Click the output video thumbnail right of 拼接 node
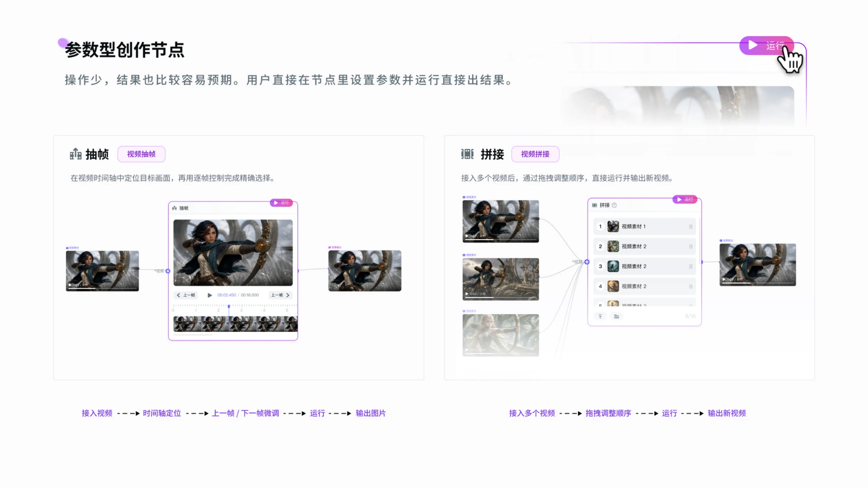 [x=758, y=265]
